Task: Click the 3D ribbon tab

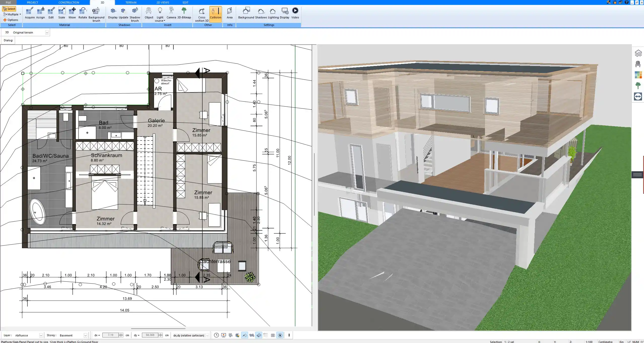Action: (x=102, y=2)
